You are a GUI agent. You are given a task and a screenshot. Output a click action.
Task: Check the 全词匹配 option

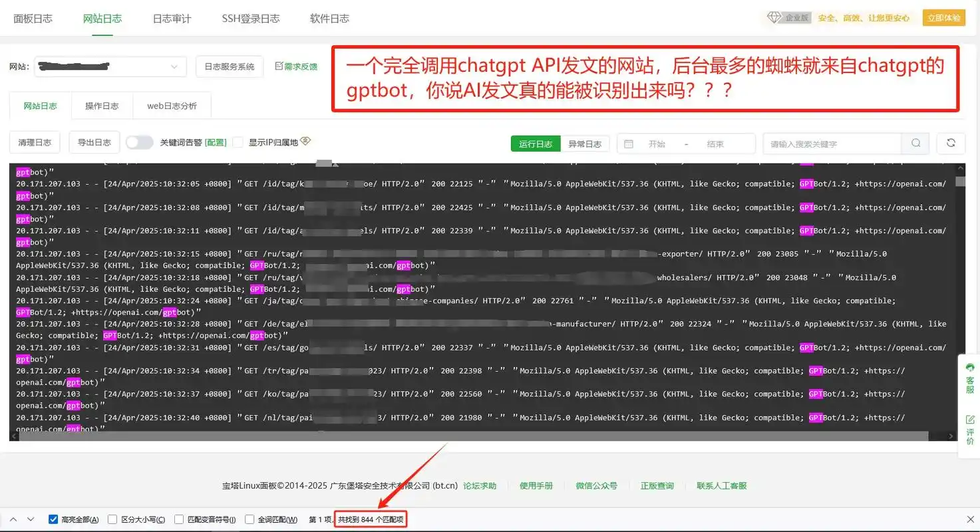pyautogui.click(x=249, y=519)
